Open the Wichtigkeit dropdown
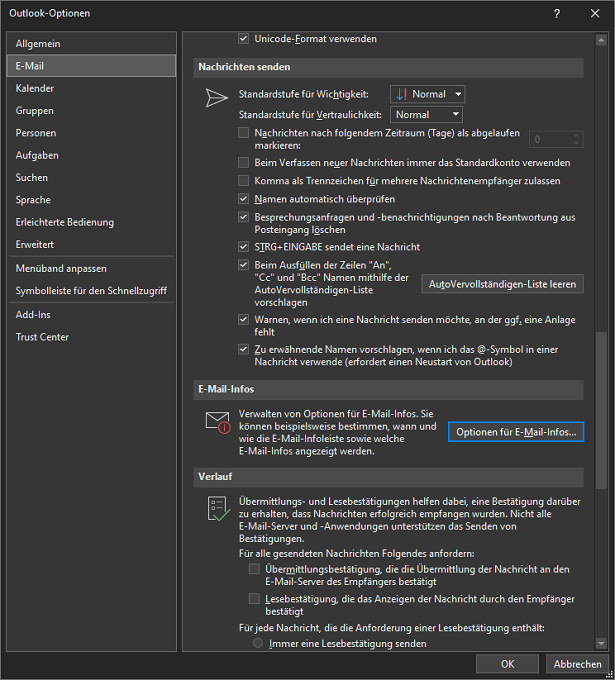Screen dimensions: 615x680 click(428, 94)
